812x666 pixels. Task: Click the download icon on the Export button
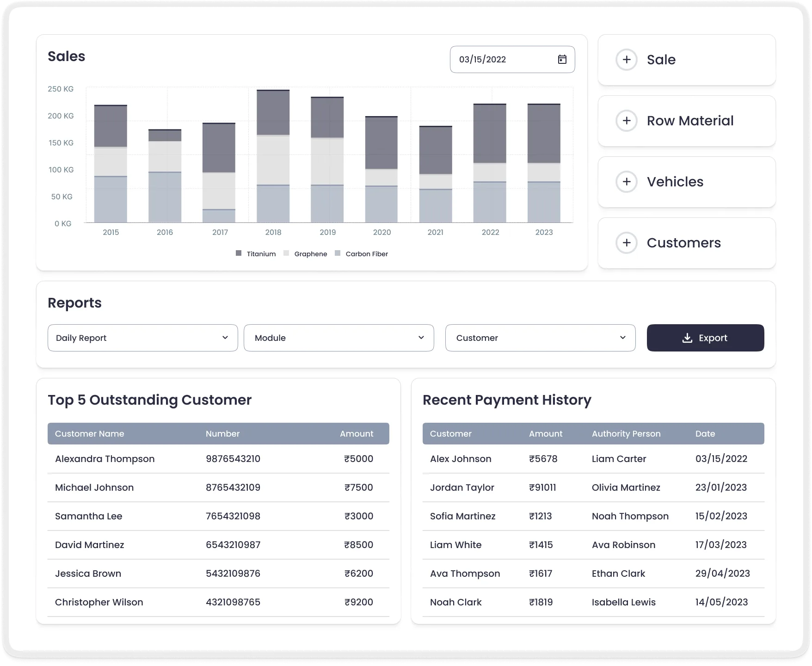686,338
